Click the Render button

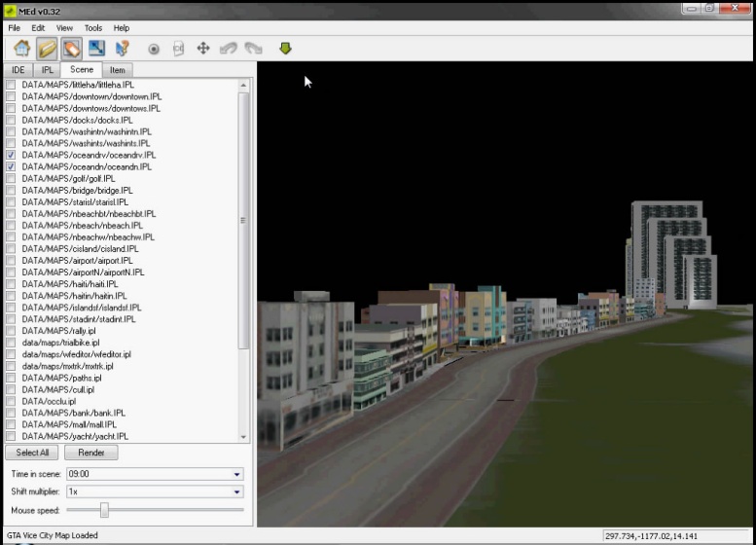91,453
